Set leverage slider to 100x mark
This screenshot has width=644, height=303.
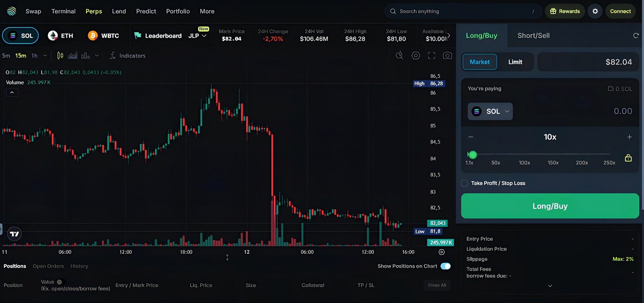[x=524, y=162]
